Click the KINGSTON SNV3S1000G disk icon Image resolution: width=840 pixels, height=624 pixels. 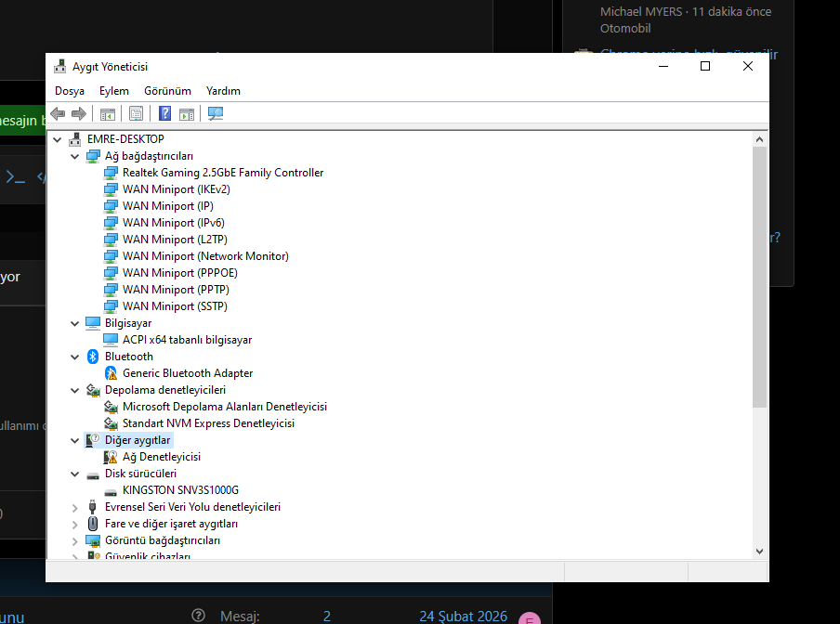(111, 491)
